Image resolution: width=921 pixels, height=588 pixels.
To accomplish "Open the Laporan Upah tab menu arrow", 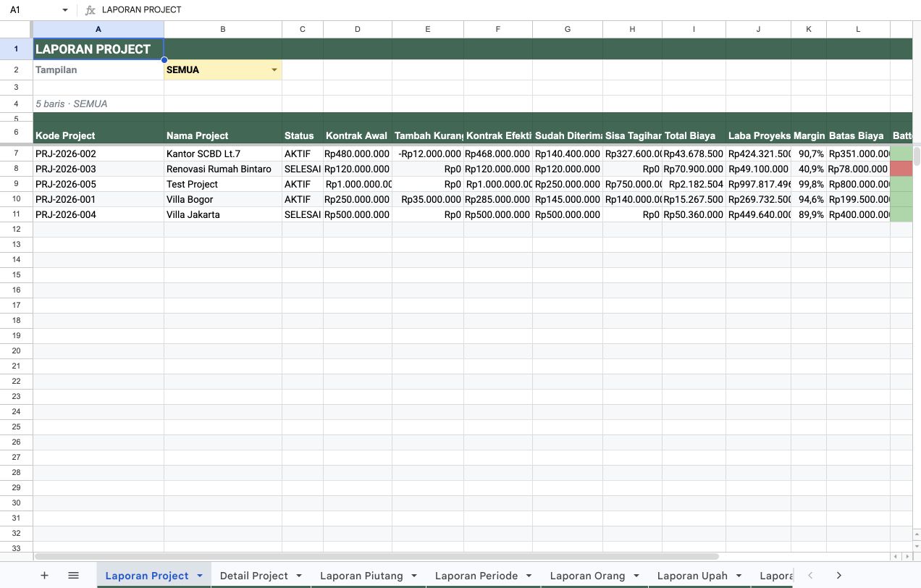I will coord(738,576).
